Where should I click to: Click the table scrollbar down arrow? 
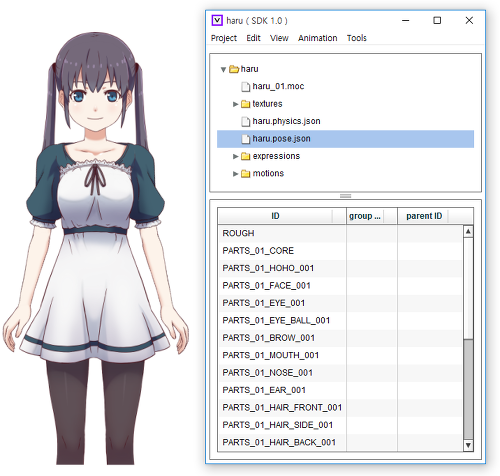(468, 445)
